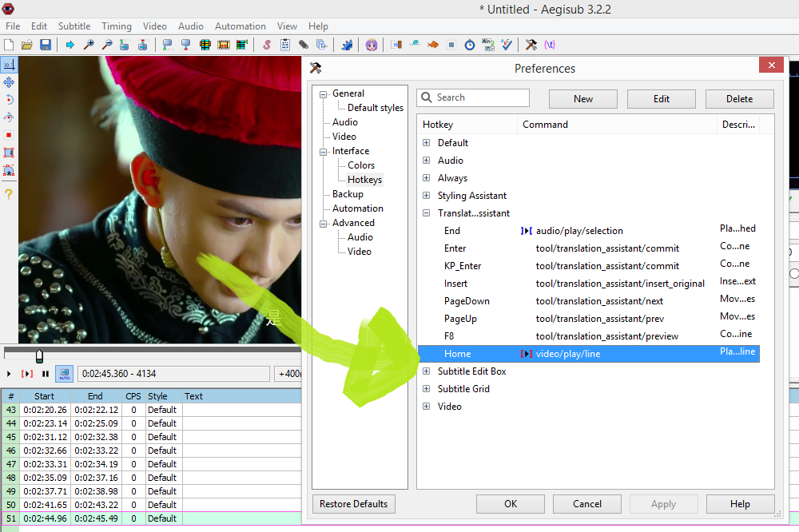The image size is (799, 532).
Task: Open the Shift Times icon
Action: point(396,45)
